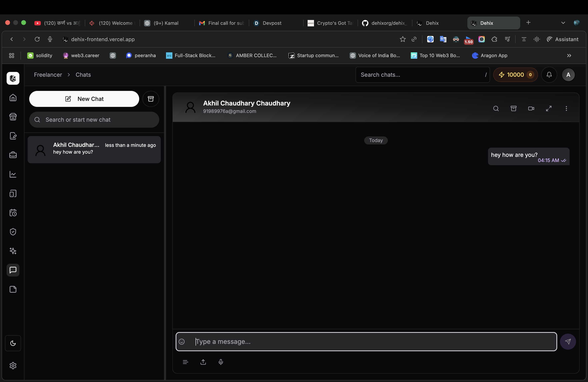Click the upload file icon below message box
The width and height of the screenshot is (588, 382).
click(203, 362)
